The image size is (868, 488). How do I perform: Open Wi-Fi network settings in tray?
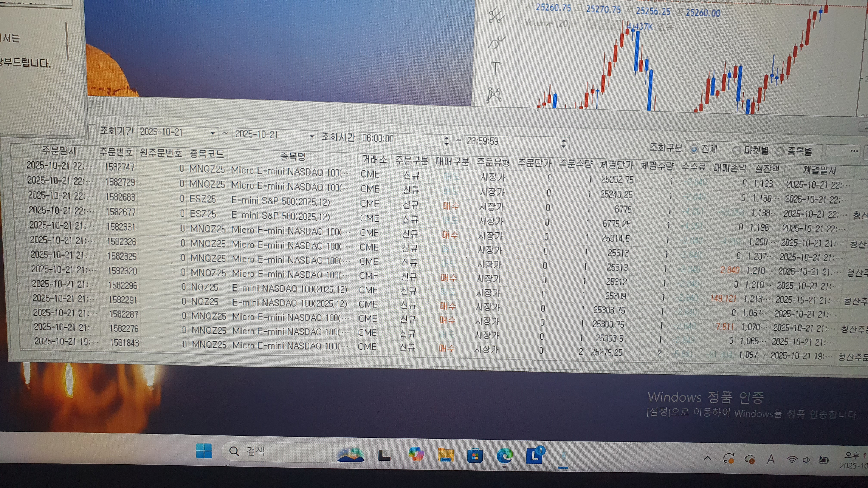pyautogui.click(x=792, y=460)
